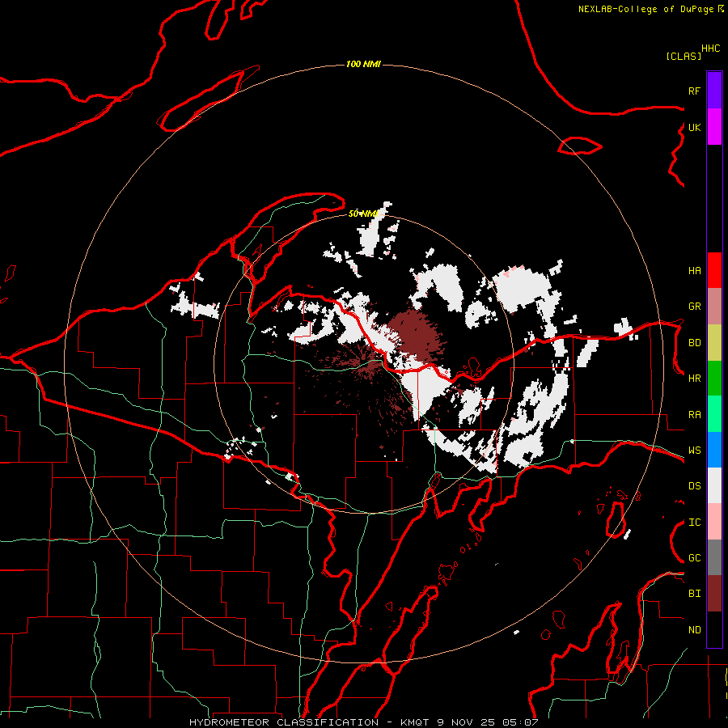Image resolution: width=728 pixels, height=728 pixels.
Task: Click the UK legend label
Action: 694,127
